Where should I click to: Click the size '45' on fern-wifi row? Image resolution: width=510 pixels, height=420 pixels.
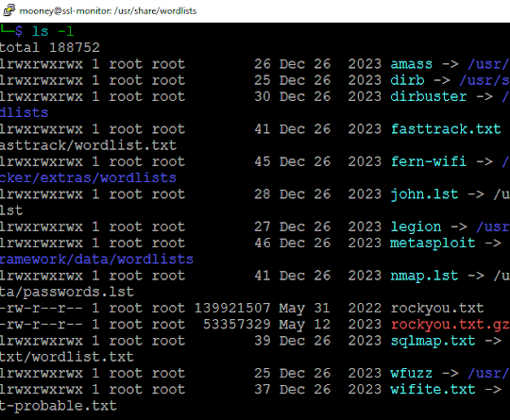point(263,161)
